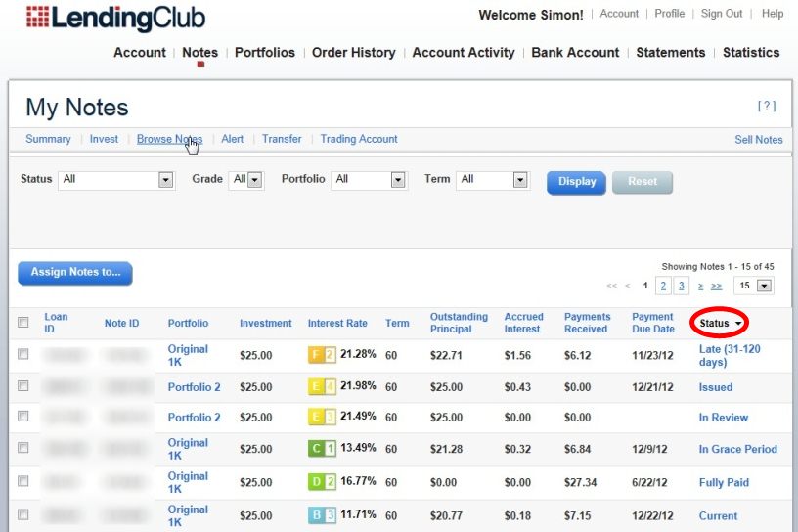Viewport: 798px width, 532px height.
Task: Check the Late (31-120 days) note row
Action: tap(23, 354)
